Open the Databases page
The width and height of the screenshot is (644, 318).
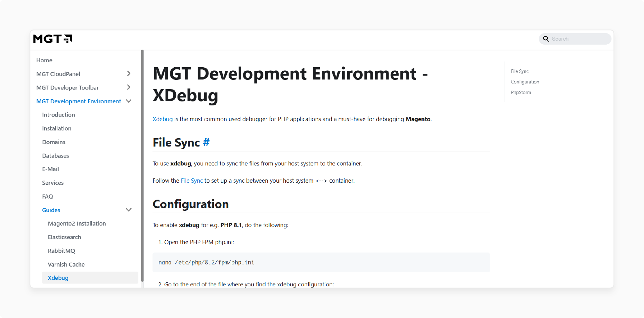pyautogui.click(x=55, y=156)
